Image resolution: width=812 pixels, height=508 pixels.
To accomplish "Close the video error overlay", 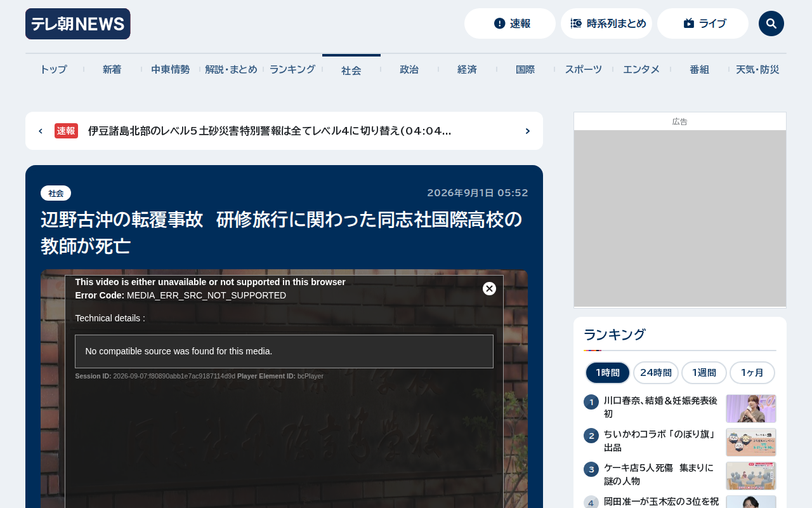I will pos(489,288).
